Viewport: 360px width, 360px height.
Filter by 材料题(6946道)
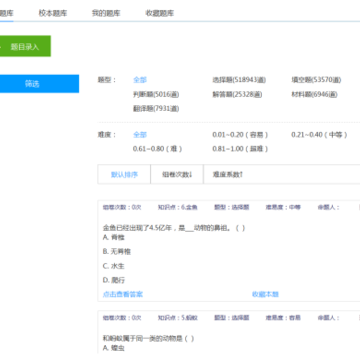coord(314,95)
